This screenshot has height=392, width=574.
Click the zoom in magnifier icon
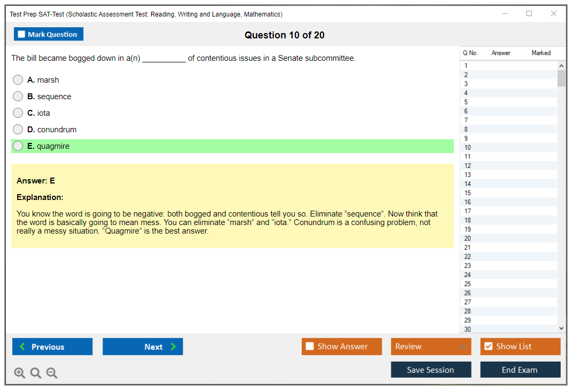tap(19, 373)
